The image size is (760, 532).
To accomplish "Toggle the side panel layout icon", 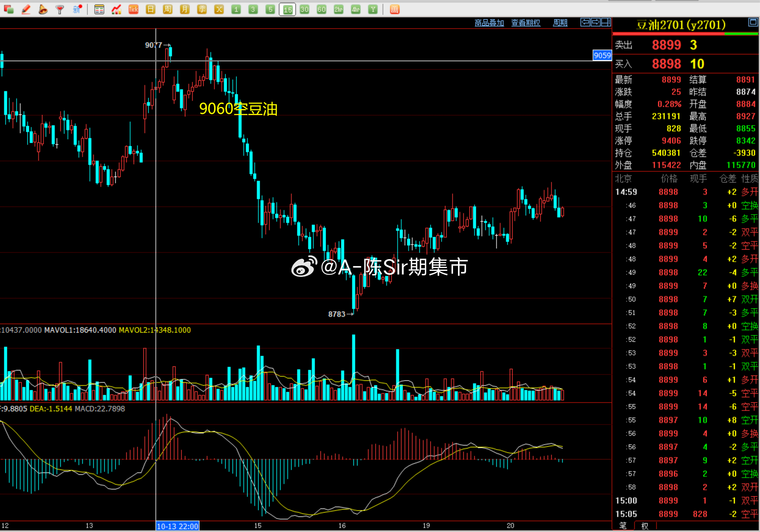I will 606,22.
